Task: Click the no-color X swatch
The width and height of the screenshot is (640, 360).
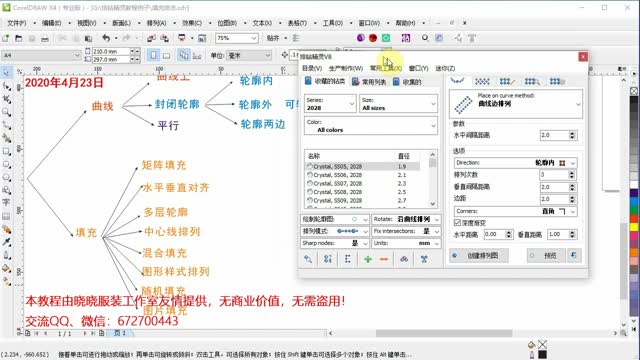Action: click(x=634, y=91)
